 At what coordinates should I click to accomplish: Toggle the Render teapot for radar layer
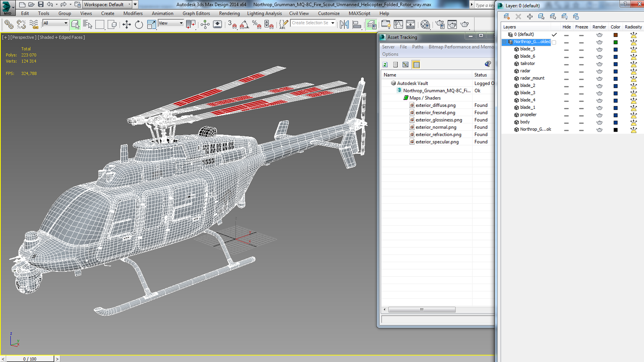point(599,71)
